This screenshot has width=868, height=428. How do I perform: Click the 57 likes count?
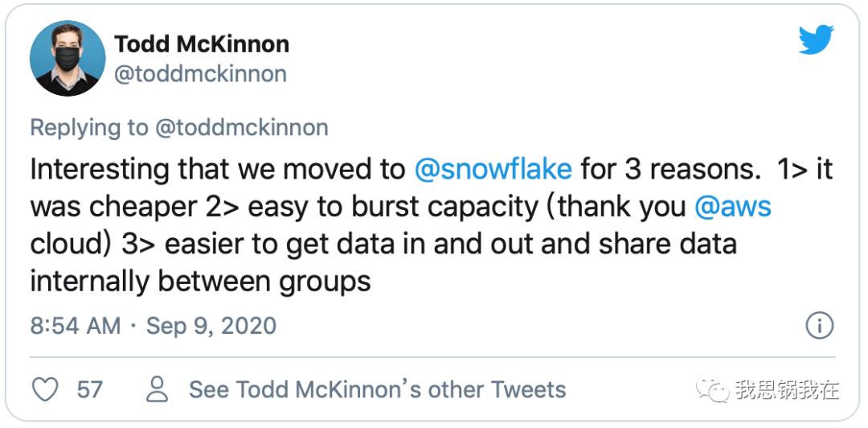(90, 389)
